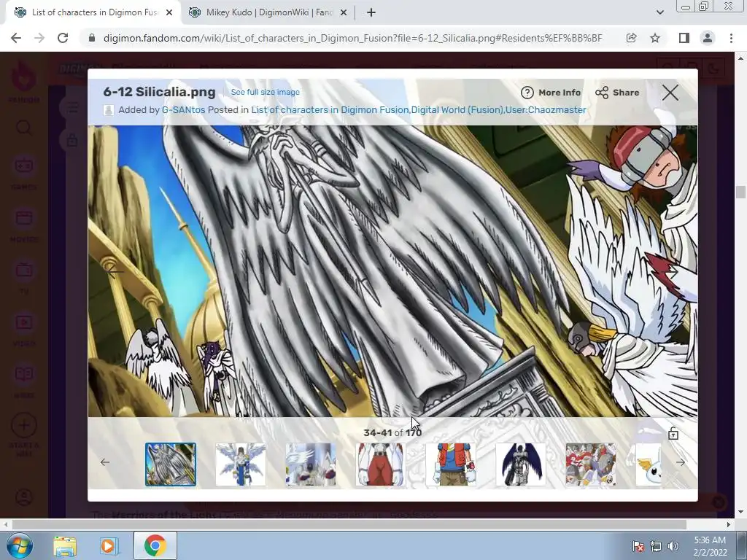Open G-SANtos user profile link
This screenshot has width=747, height=560.
[x=183, y=109]
